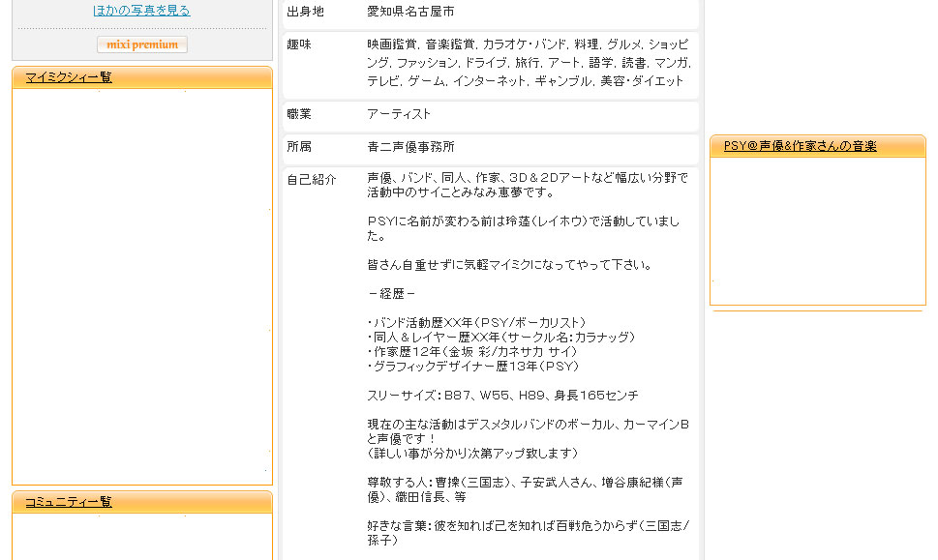The image size is (938, 560).
Task: Open the ほかの写真を見る photo link
Action: point(141,11)
